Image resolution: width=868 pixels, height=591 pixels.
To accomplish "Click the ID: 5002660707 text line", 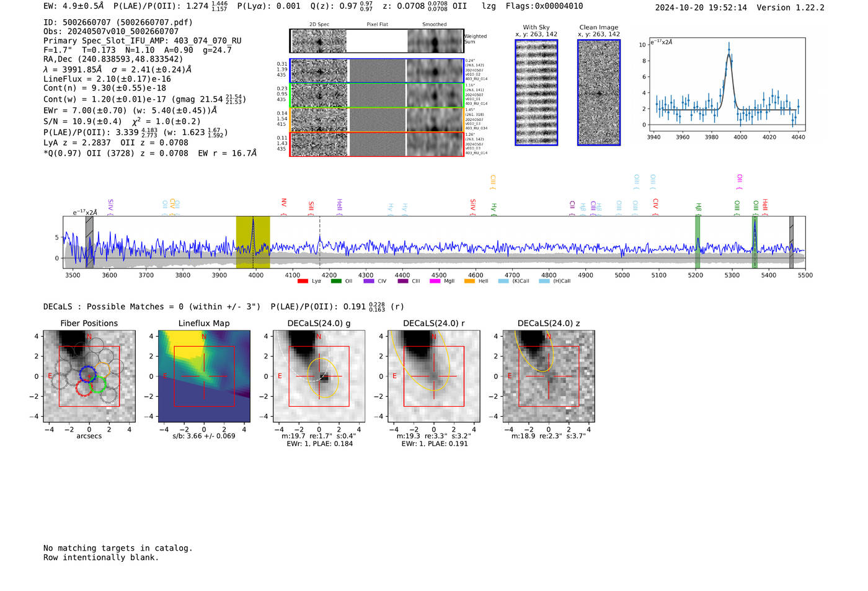I will (x=118, y=22).
